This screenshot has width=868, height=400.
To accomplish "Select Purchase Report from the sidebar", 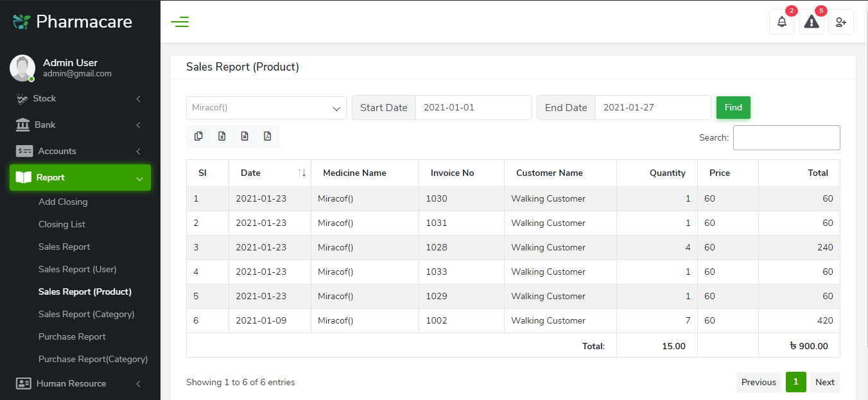I will click(x=73, y=336).
